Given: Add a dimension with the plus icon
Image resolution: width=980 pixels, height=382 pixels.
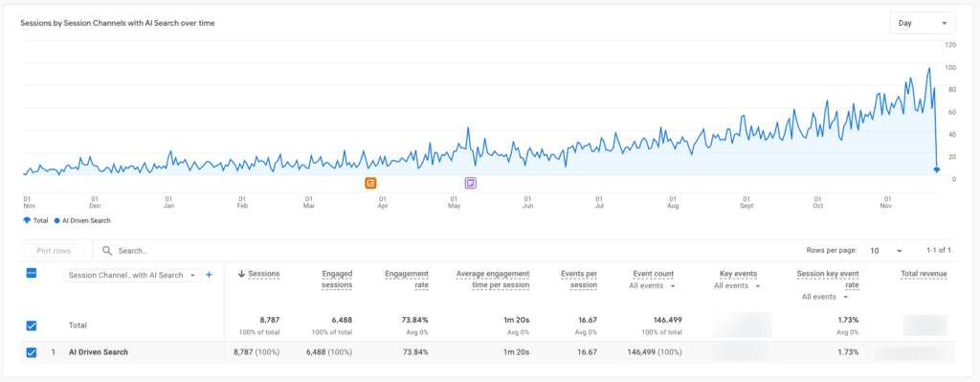Looking at the screenshot, I should [210, 275].
